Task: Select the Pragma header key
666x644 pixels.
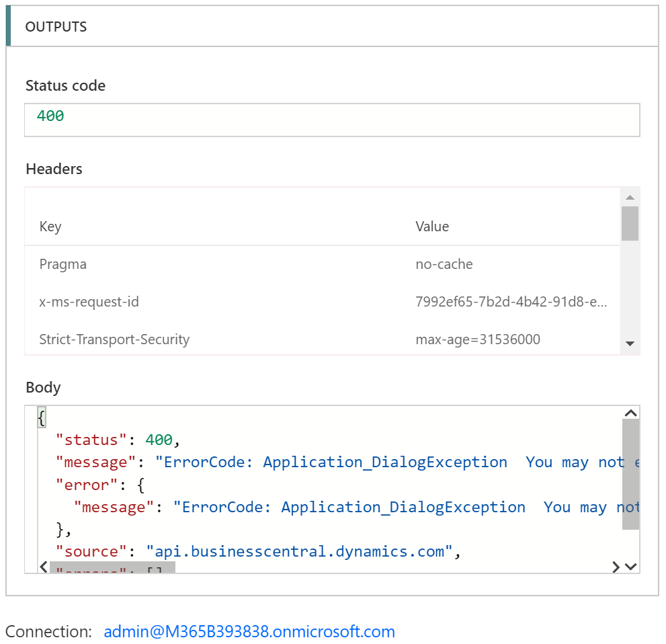Action: click(x=63, y=264)
